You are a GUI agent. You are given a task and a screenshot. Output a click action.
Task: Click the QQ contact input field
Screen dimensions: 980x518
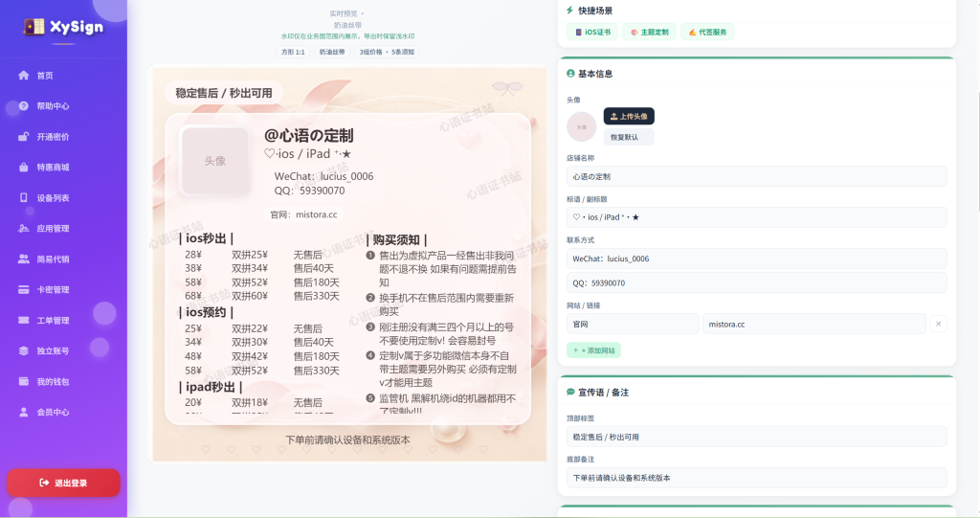click(756, 282)
